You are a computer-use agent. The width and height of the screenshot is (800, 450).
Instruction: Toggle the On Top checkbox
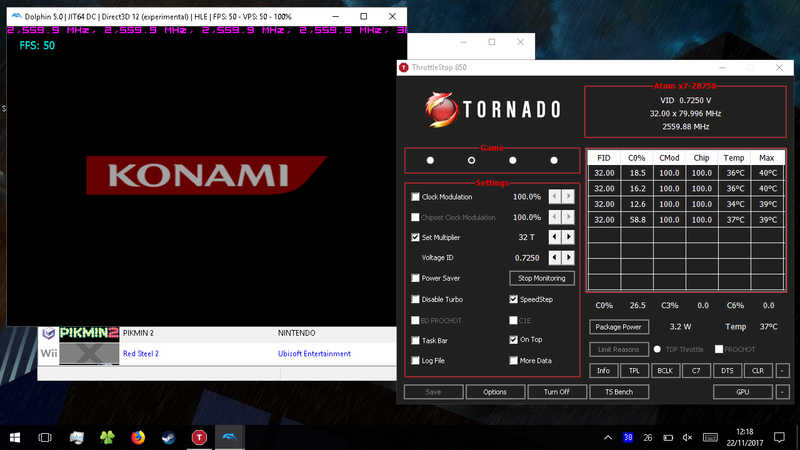(513, 340)
